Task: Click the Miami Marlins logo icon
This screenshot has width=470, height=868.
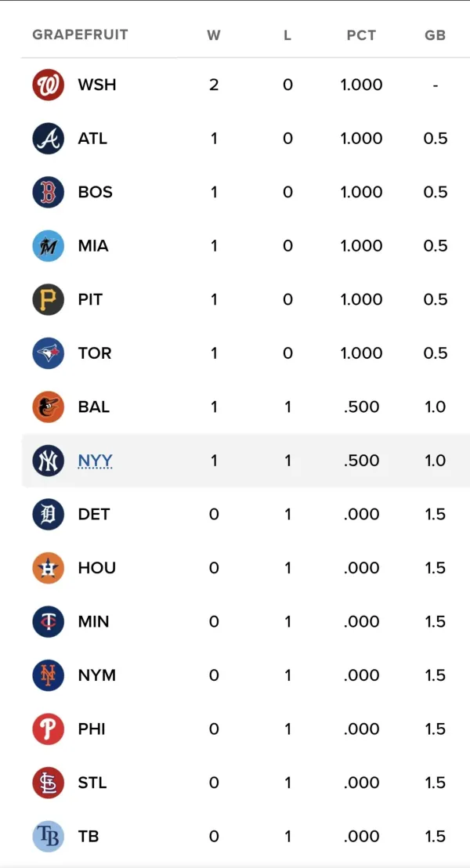Action: pyautogui.click(x=48, y=246)
